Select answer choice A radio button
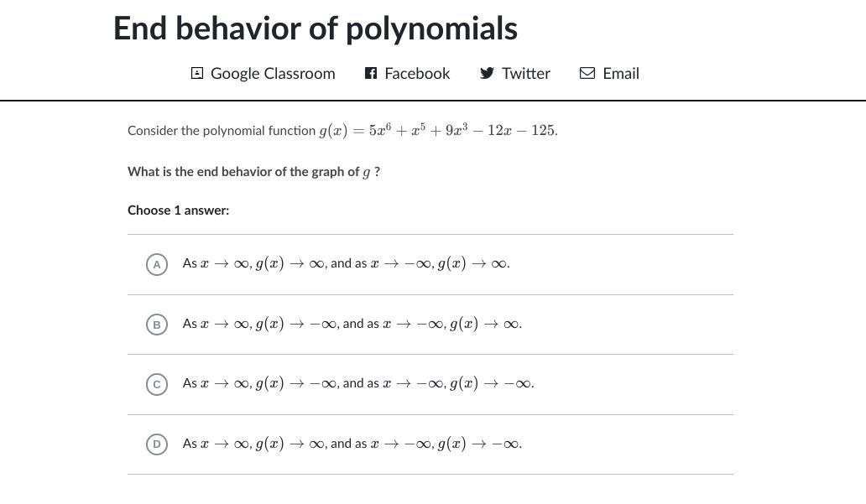866x504 pixels. pyautogui.click(x=156, y=264)
